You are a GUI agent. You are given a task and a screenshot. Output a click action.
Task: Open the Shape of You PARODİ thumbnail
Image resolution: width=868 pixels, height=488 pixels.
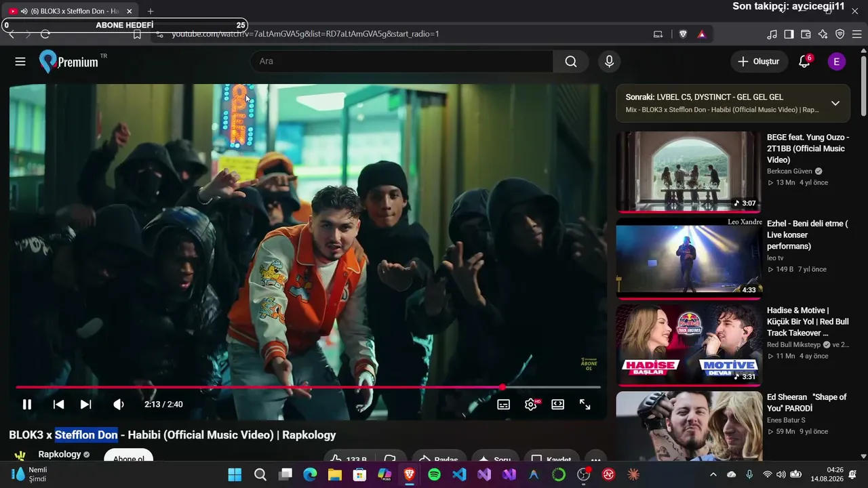pyautogui.click(x=688, y=426)
